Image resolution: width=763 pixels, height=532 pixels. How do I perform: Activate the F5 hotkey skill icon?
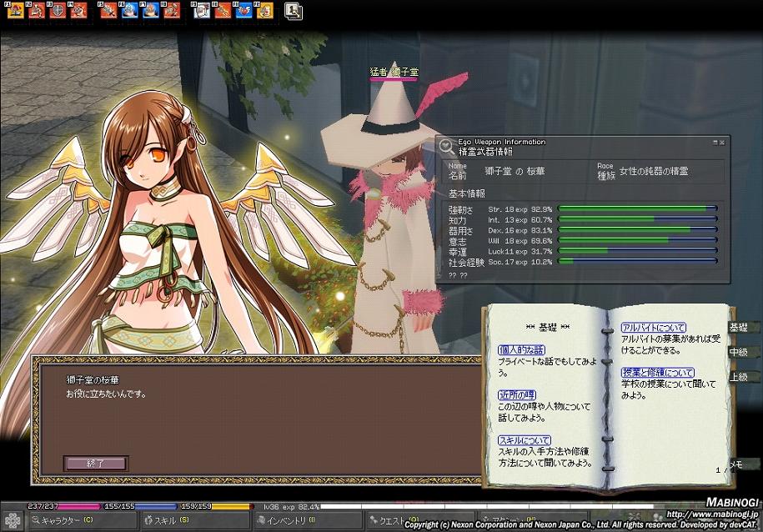coord(108,10)
